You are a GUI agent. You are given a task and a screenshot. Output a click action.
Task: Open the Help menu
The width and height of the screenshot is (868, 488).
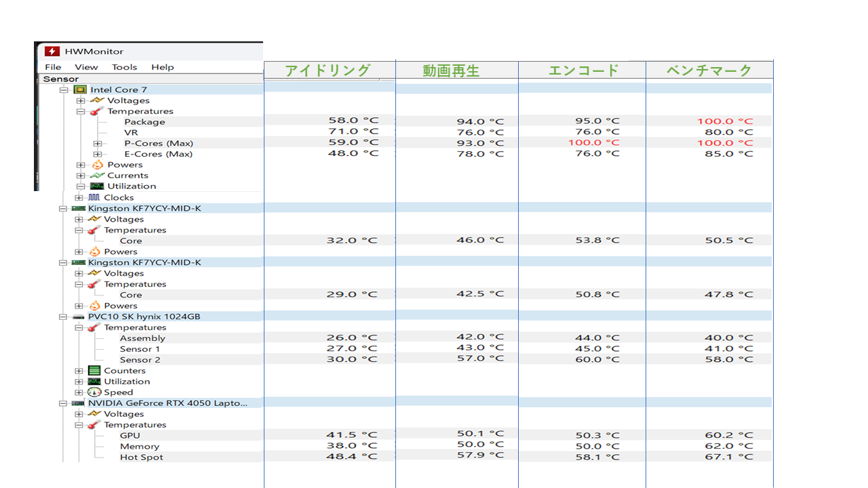coord(162,67)
